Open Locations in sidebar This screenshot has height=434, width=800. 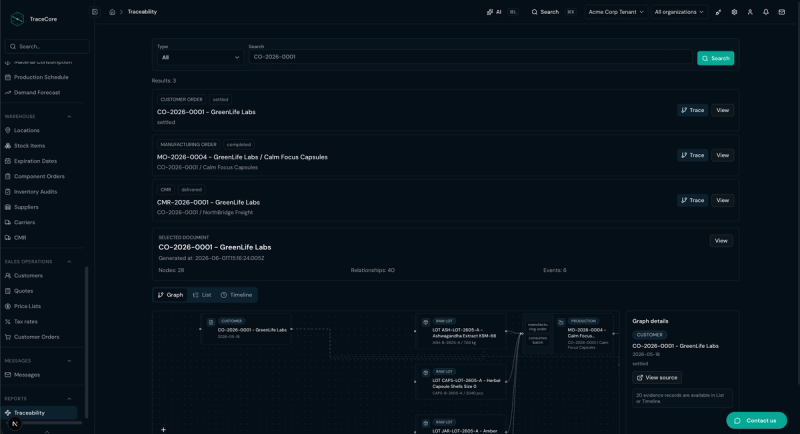[27, 130]
